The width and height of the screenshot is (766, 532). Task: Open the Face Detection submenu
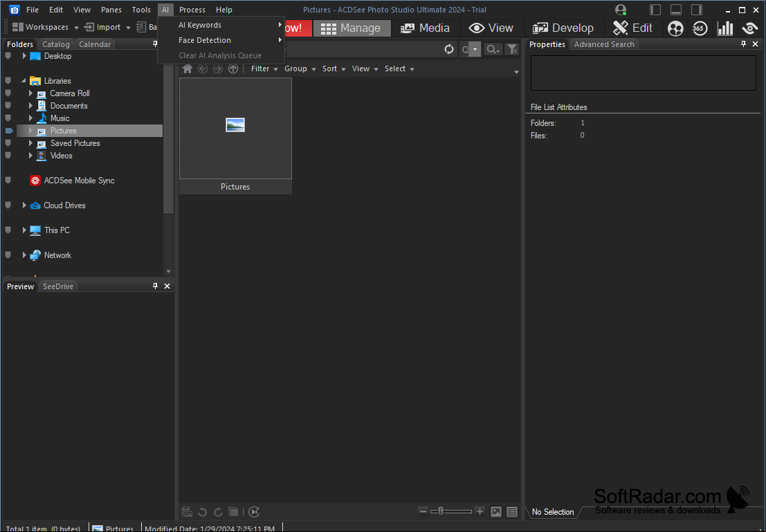click(x=221, y=40)
